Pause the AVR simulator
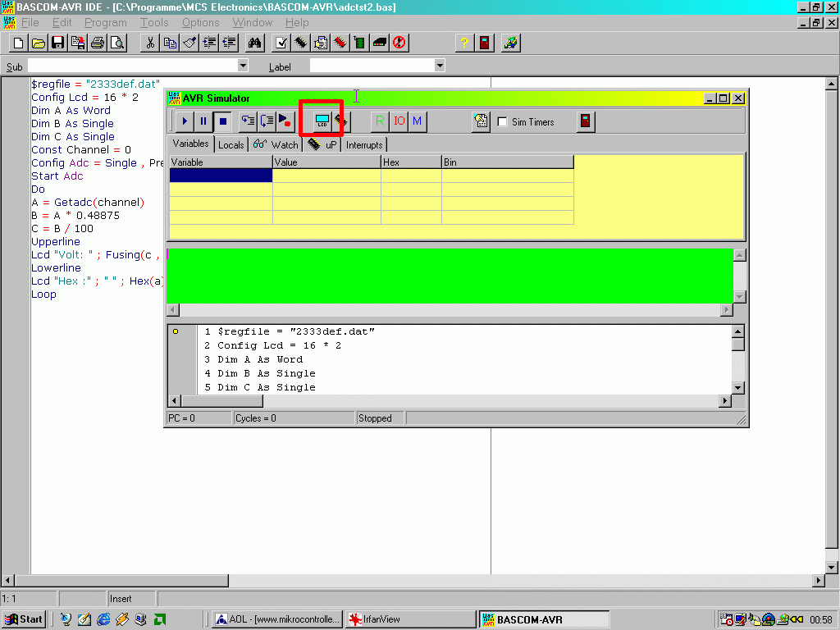 point(203,121)
